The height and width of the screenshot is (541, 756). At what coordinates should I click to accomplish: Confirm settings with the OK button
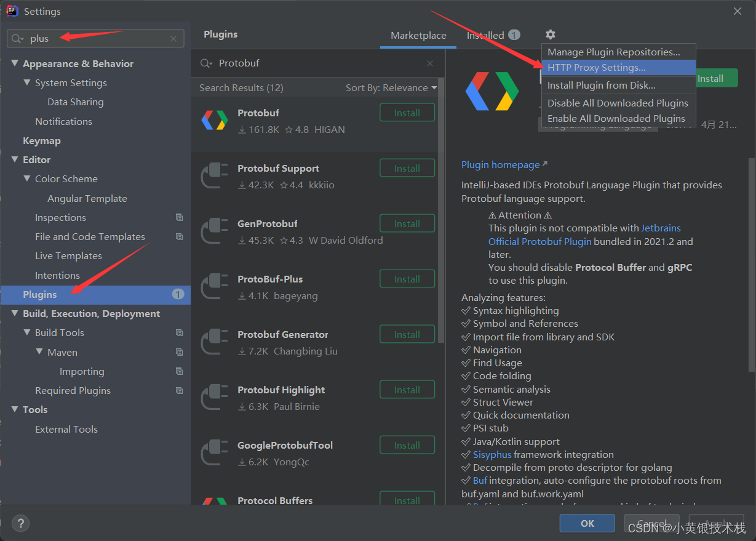click(587, 523)
